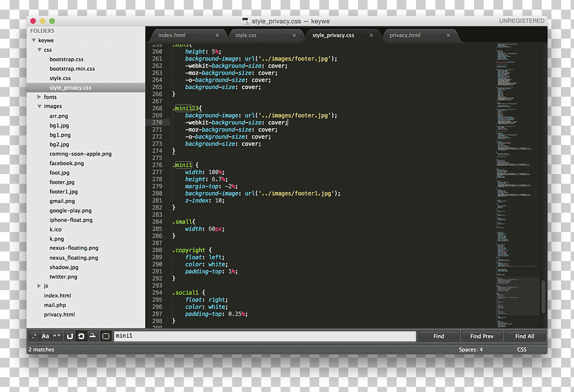The image size is (574, 392).
Task: Close the style_privacy.css tab
Action: coord(371,35)
